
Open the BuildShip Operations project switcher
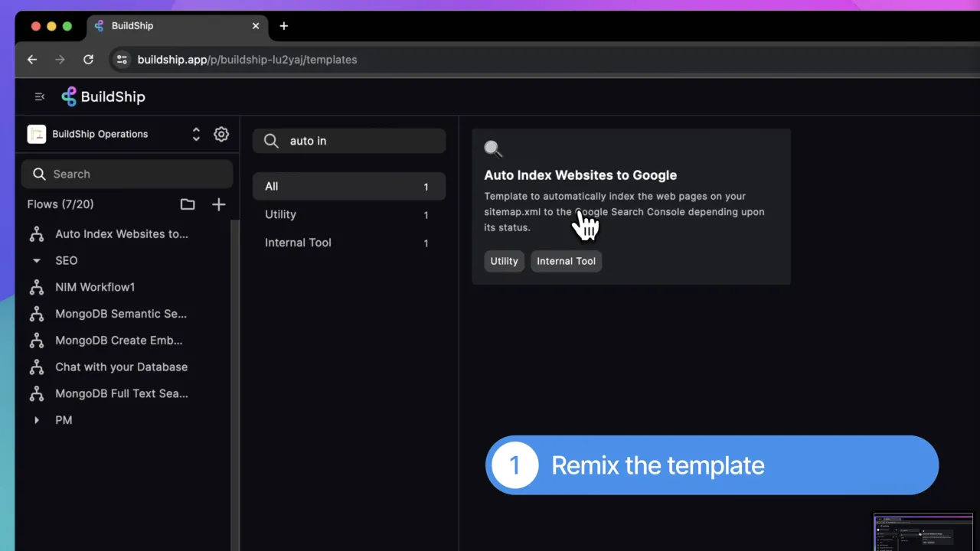point(196,134)
